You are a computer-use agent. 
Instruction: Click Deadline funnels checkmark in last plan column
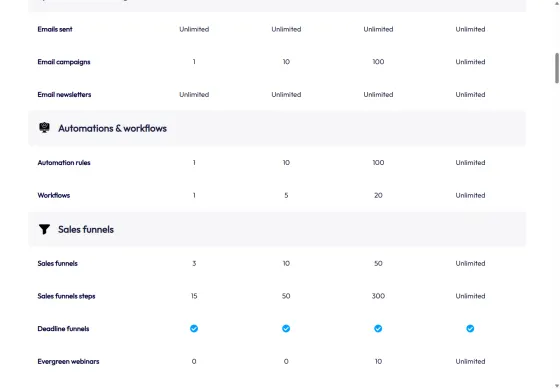(x=470, y=329)
